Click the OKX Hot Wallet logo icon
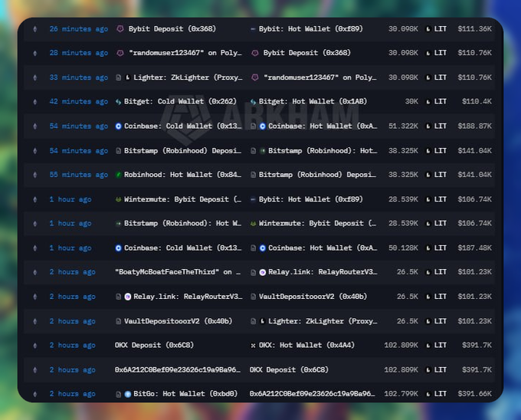521x420 pixels. point(253,346)
